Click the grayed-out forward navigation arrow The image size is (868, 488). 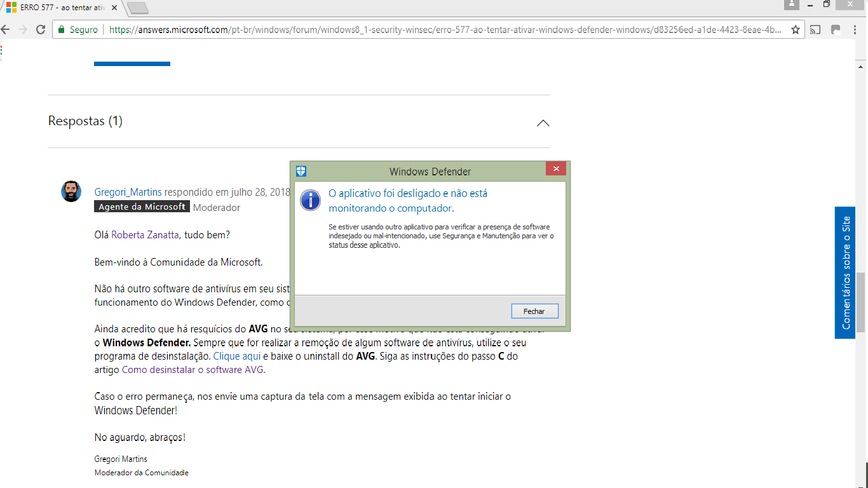pos(23,30)
